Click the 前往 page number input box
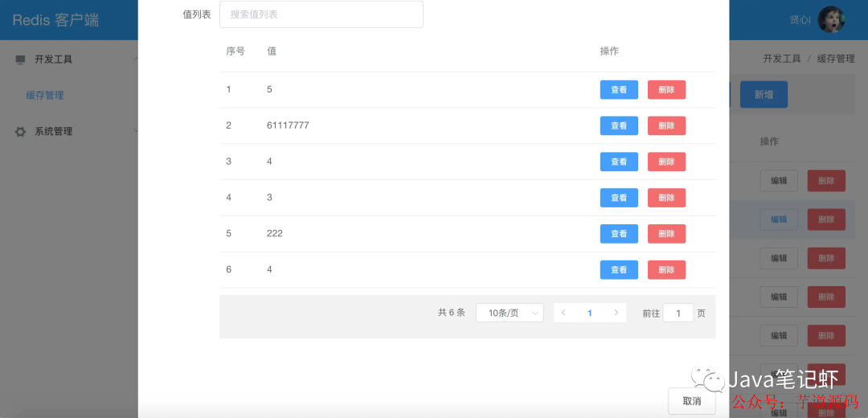Image resolution: width=868 pixels, height=418 pixels. (678, 313)
